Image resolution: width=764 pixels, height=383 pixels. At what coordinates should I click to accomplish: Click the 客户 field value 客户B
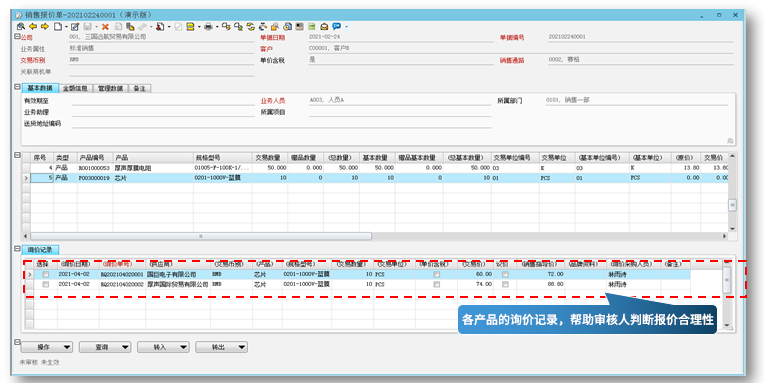tap(342, 49)
